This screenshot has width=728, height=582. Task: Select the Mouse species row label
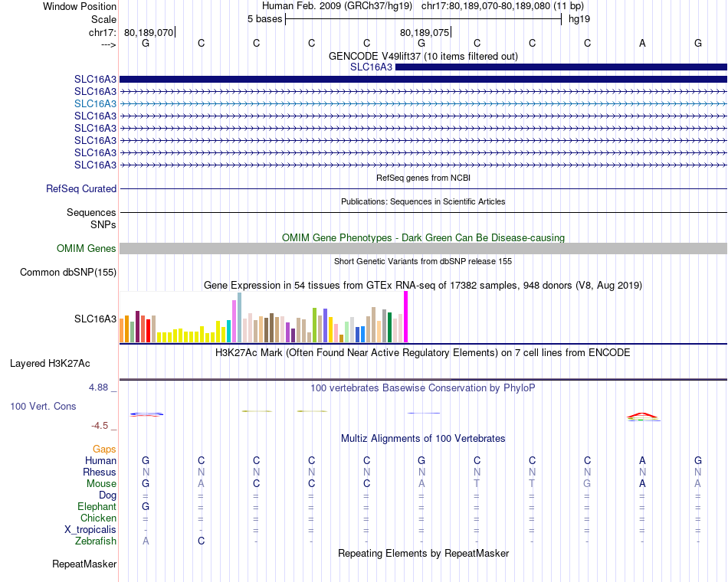point(102,484)
